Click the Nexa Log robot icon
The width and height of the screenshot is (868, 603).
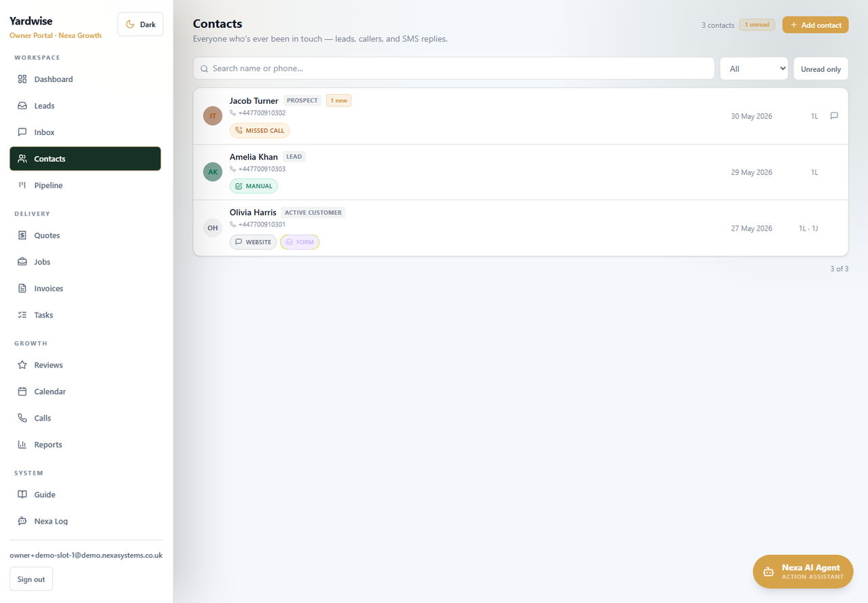click(x=22, y=521)
